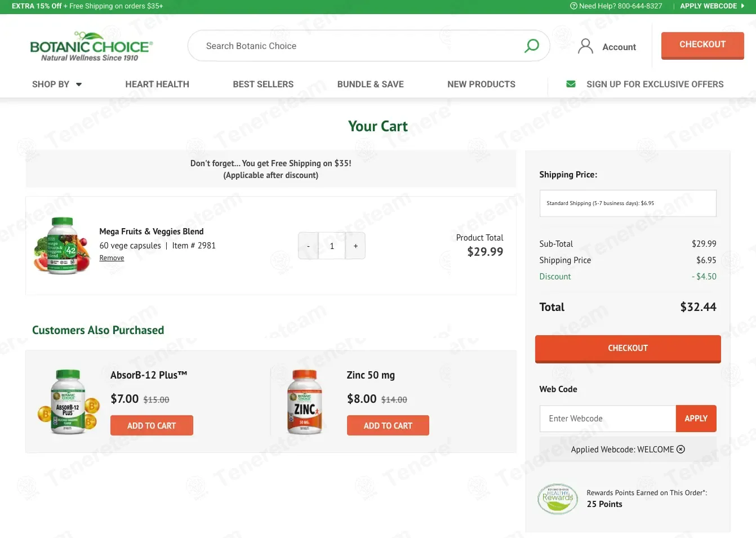The width and height of the screenshot is (756, 538).
Task: View Zinc 50 mg product image
Action: pyautogui.click(x=305, y=402)
